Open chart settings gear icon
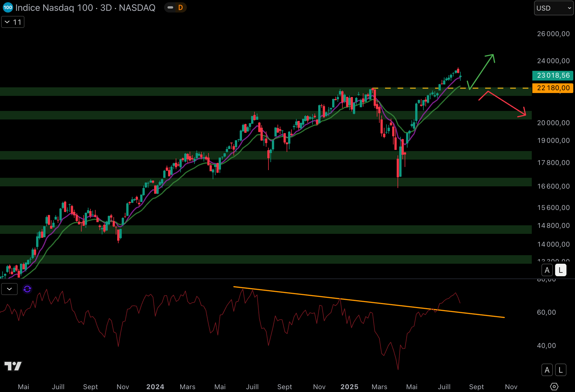 [x=554, y=387]
